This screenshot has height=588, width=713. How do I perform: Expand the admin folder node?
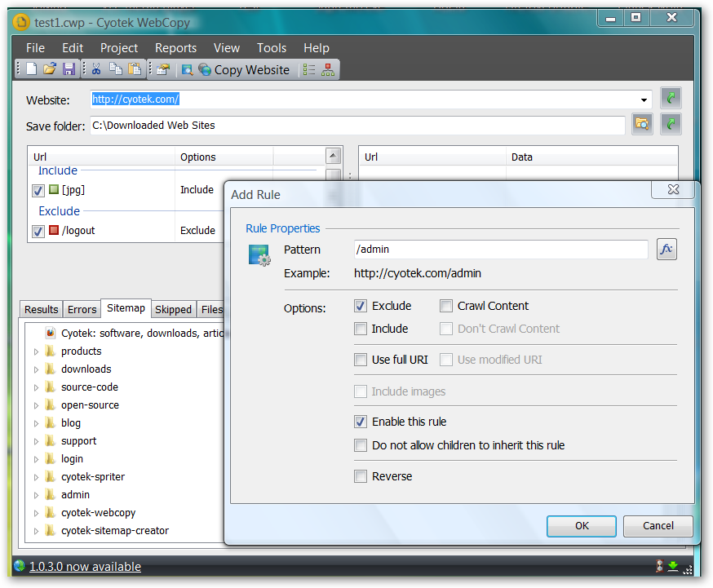(x=37, y=495)
